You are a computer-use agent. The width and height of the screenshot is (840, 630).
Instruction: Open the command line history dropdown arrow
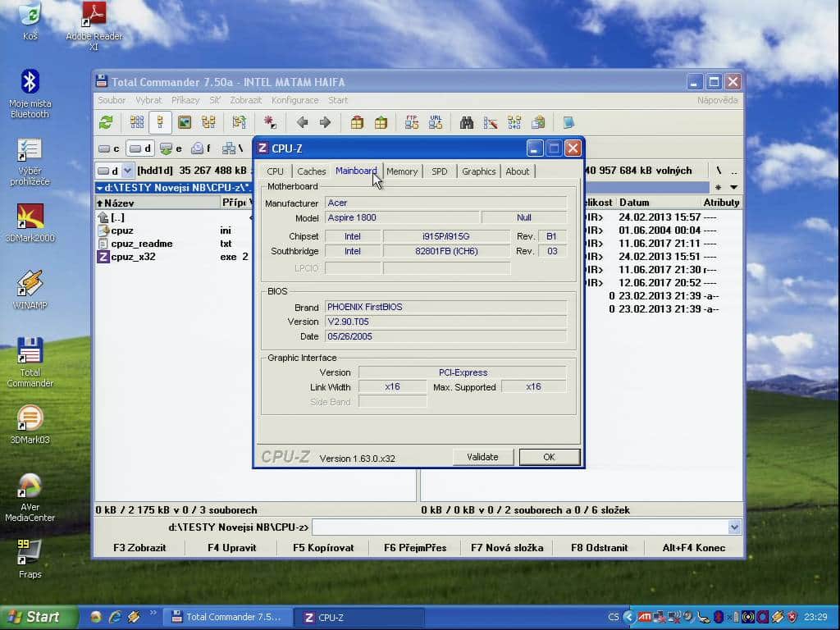coord(734,527)
